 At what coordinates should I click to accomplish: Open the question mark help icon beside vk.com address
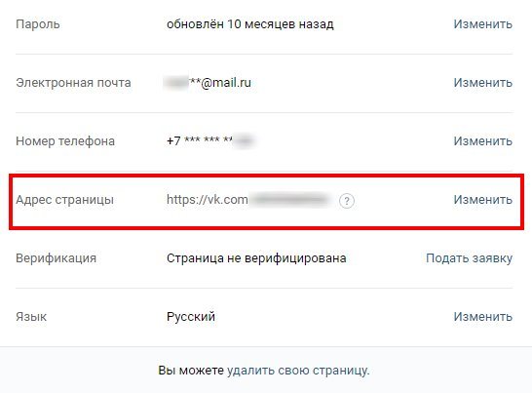[347, 201]
